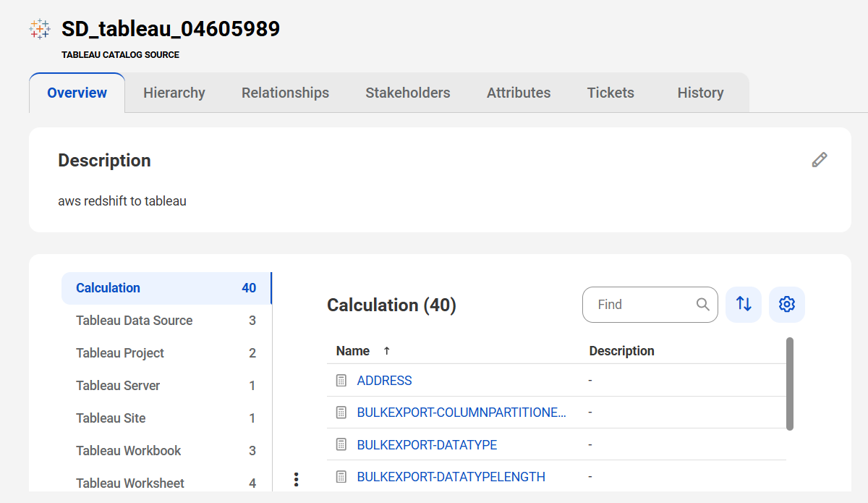Open the vertical three-dot panel handle
Screen dimensions: 868x503
[296, 479]
